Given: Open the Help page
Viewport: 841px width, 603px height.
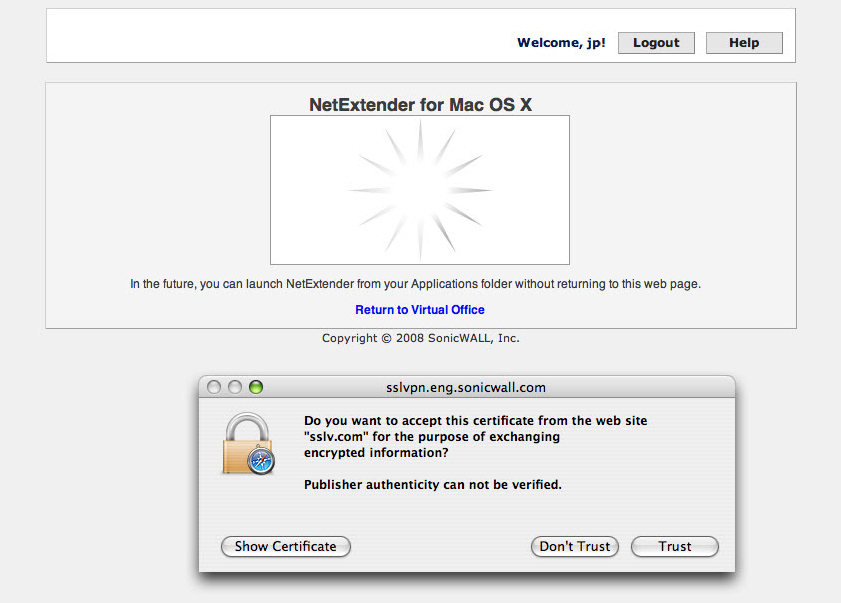Looking at the screenshot, I should coord(744,43).
